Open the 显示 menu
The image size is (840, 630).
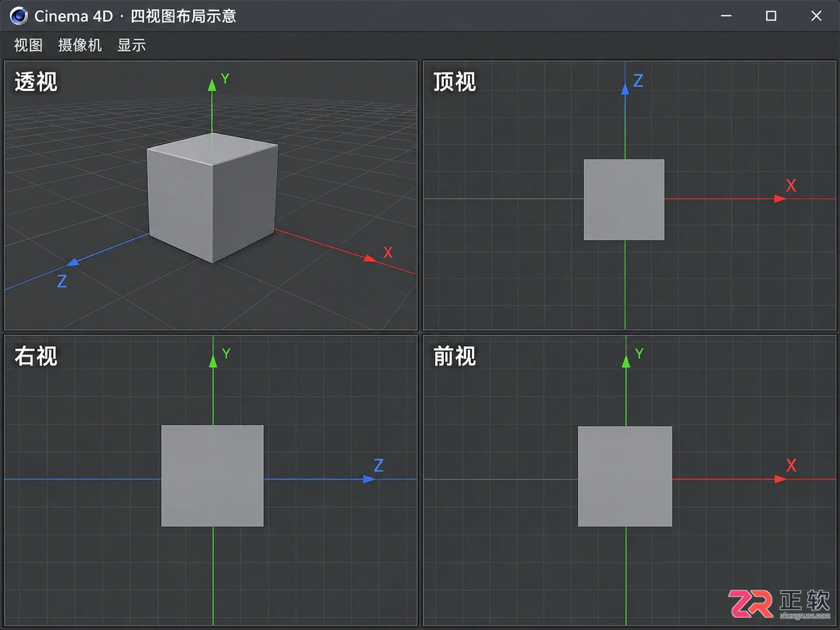click(132, 45)
